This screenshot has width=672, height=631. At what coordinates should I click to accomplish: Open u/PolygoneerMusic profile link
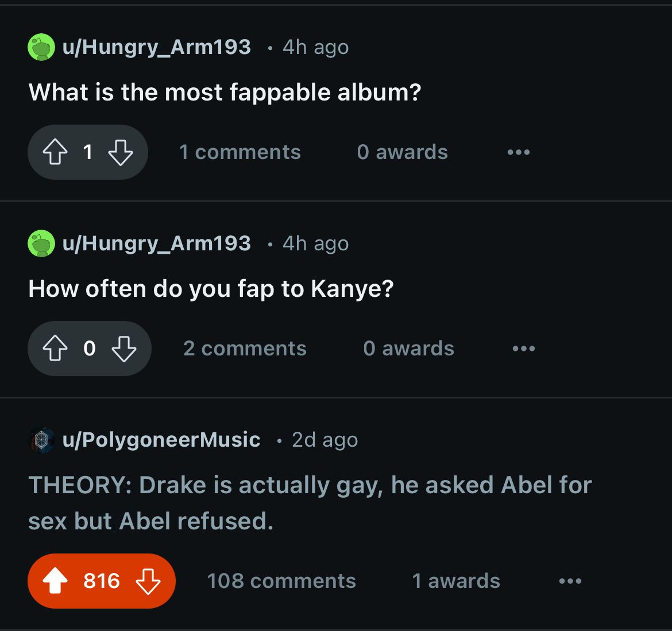click(x=161, y=440)
